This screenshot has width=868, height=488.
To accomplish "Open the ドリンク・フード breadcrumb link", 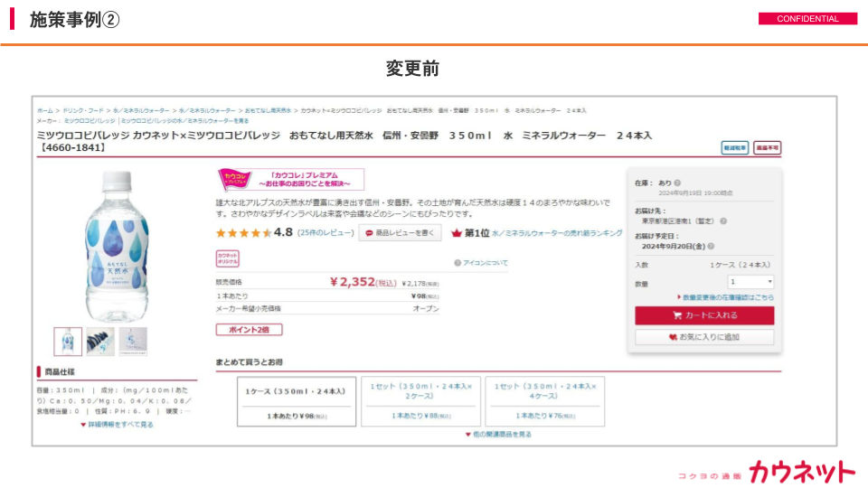I will point(83,110).
